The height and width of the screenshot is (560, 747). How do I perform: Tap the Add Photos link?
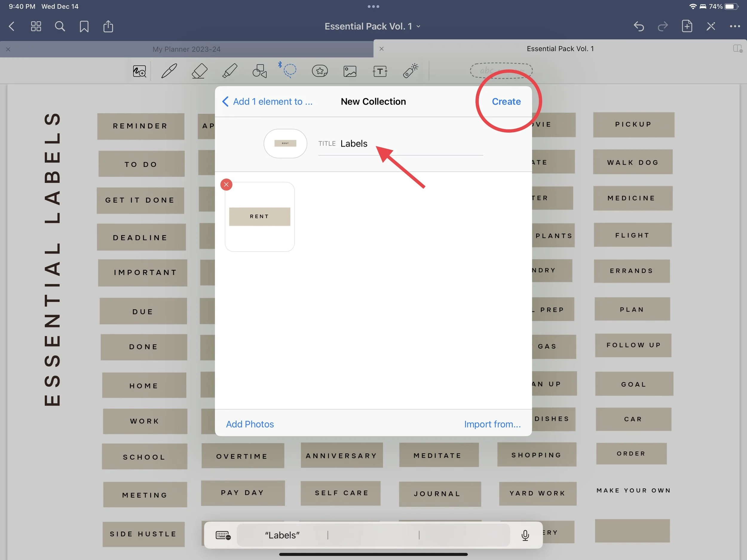coord(249,424)
